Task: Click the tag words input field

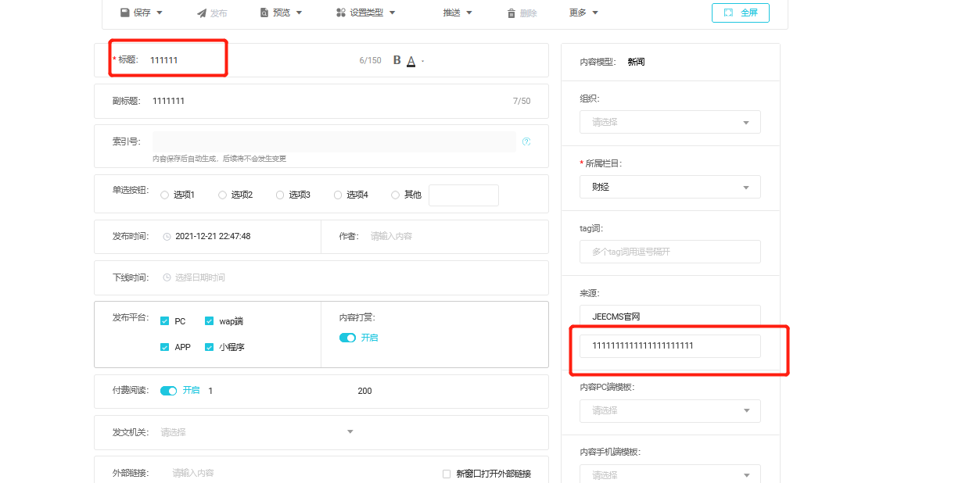Action: coord(669,252)
